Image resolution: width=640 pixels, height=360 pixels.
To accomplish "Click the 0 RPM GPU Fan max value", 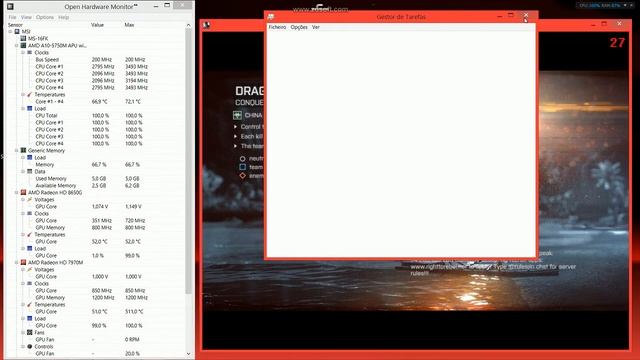I will pyautogui.click(x=132, y=339).
